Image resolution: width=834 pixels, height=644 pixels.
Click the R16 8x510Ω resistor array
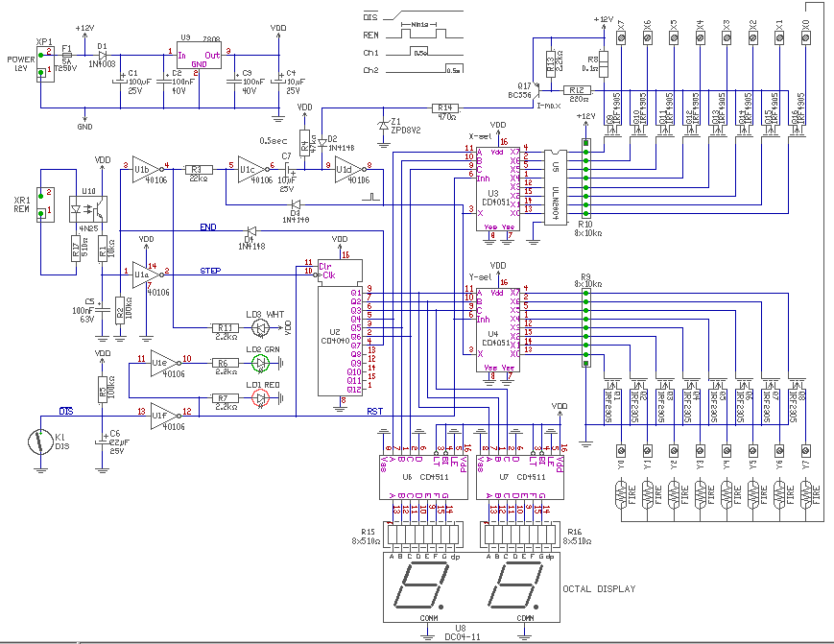pyautogui.click(x=519, y=537)
